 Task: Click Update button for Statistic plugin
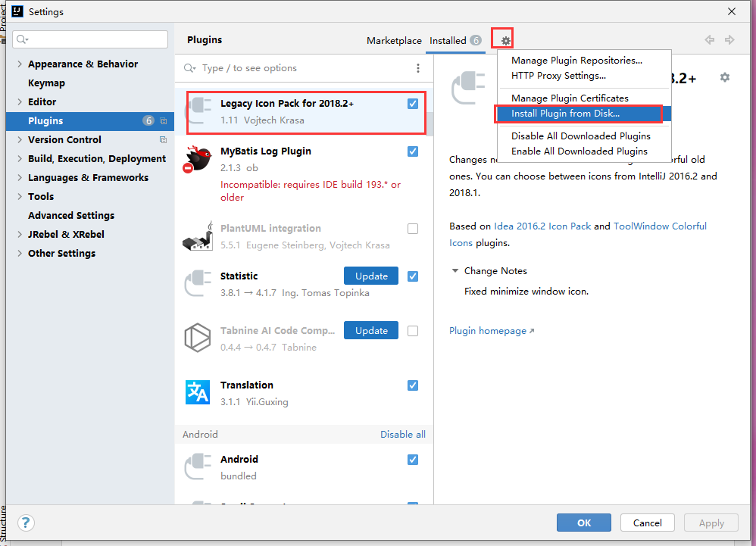[371, 276]
